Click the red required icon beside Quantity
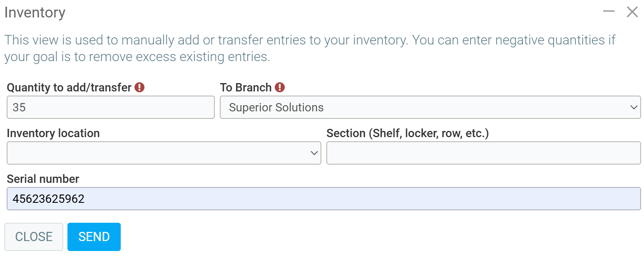 [x=139, y=87]
